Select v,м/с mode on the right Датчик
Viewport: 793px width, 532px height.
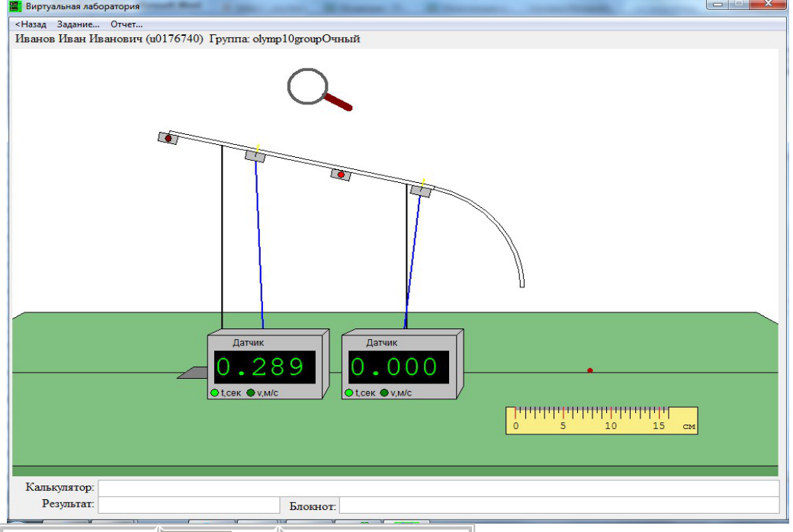point(384,393)
